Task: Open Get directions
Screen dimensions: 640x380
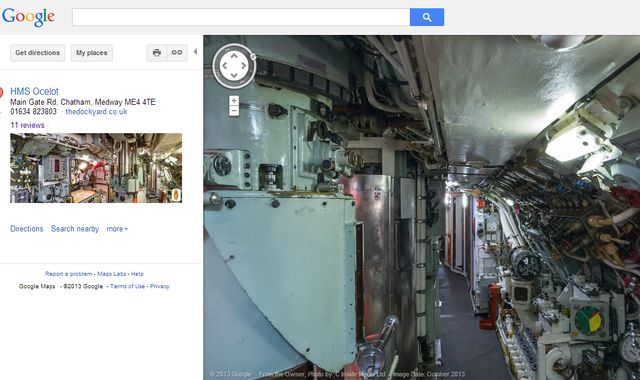Action: (38, 53)
